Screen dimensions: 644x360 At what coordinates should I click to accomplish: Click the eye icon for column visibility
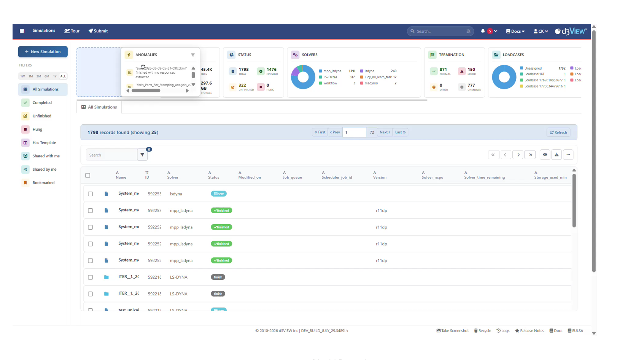(545, 155)
